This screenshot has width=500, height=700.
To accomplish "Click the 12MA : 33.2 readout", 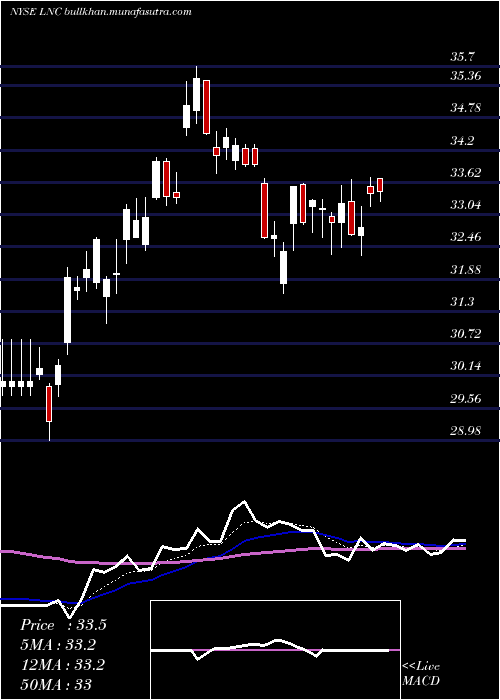I will 62,665.
